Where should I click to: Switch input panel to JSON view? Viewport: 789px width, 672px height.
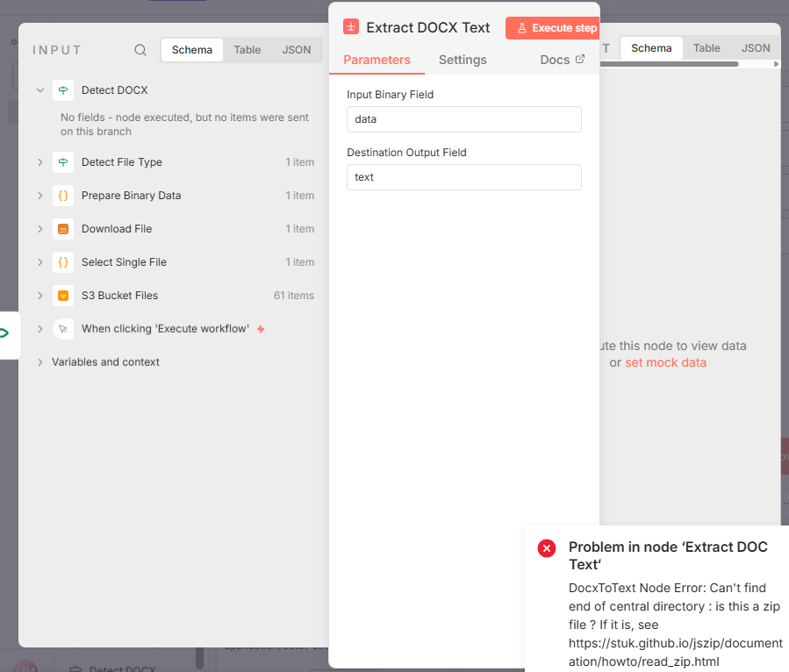pyautogui.click(x=296, y=50)
